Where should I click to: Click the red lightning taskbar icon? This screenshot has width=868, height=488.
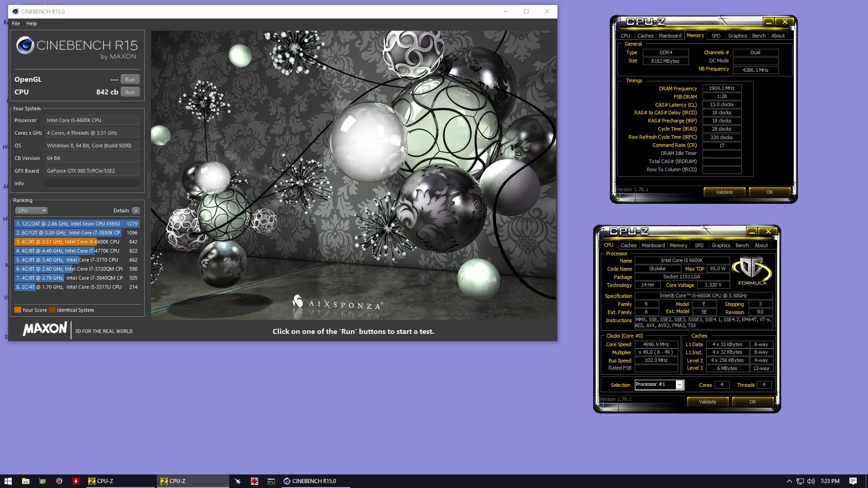click(76, 481)
